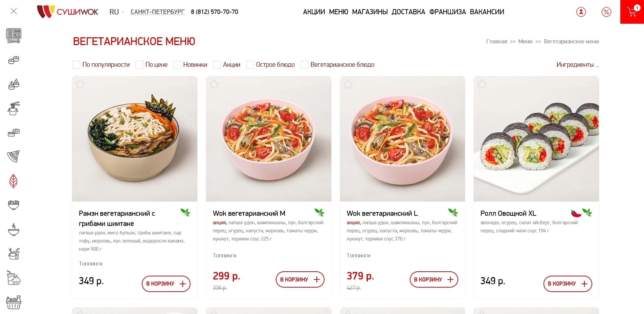Select the red Vegetarian leaf category icon
644x314 pixels.
click(13, 181)
